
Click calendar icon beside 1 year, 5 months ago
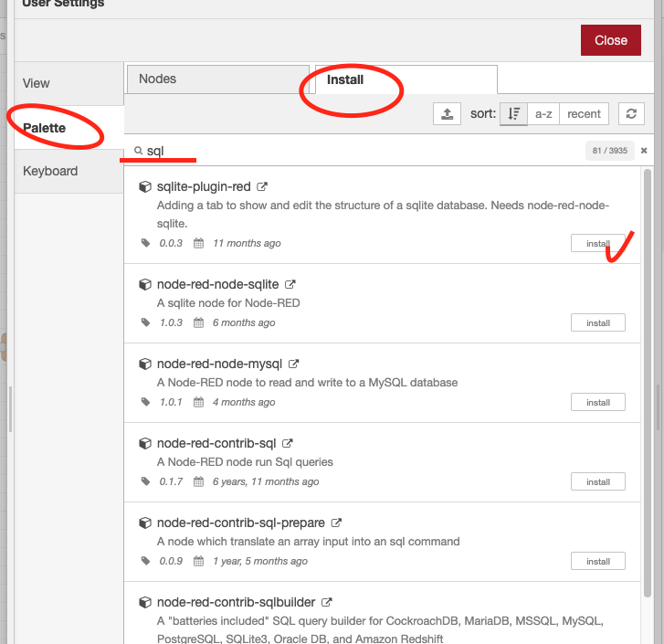click(198, 561)
